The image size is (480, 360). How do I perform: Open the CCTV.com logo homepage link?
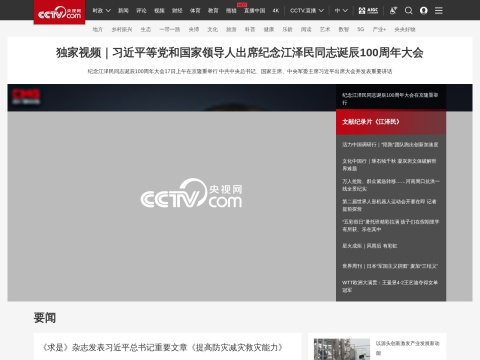(x=59, y=12)
